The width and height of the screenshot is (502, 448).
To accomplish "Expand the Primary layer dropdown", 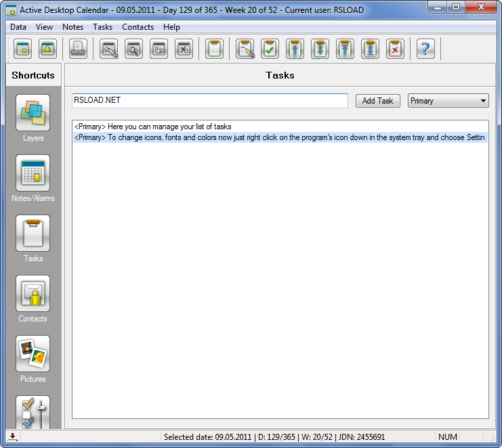I will [x=448, y=101].
